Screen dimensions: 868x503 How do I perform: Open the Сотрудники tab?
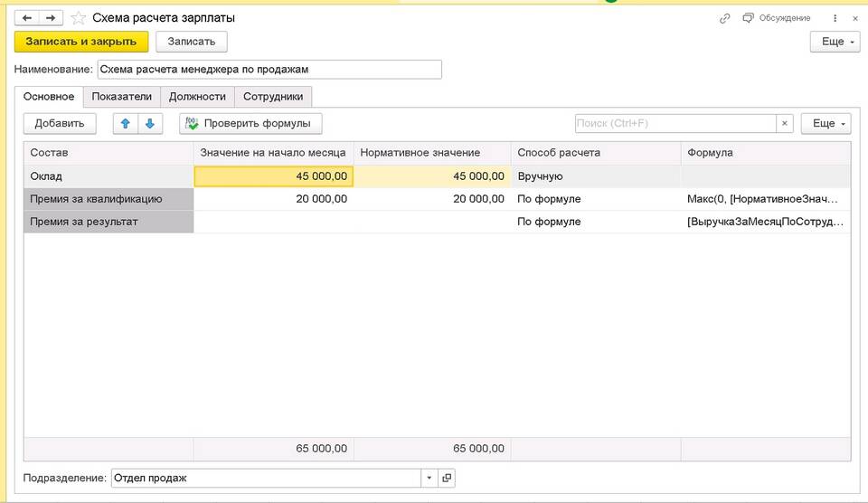(x=273, y=97)
